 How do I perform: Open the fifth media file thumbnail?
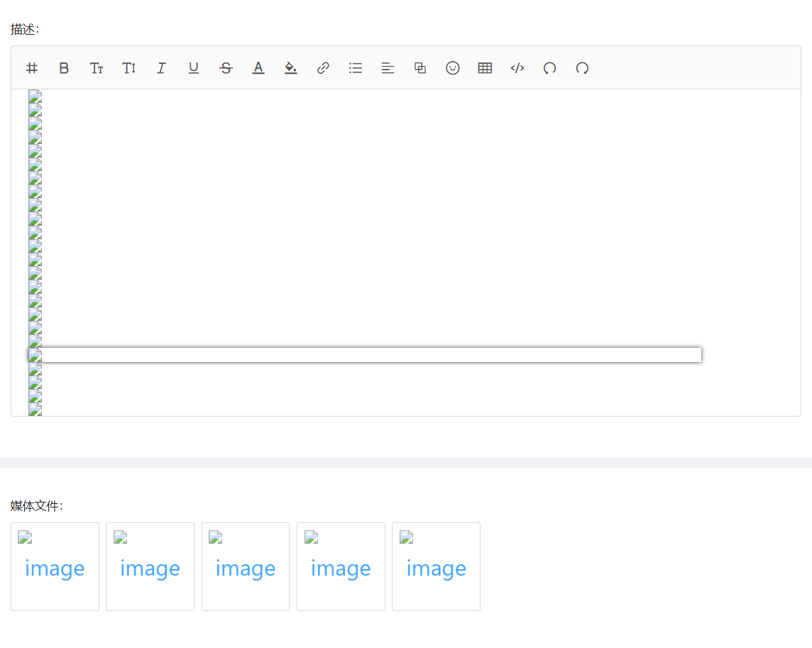pyautogui.click(x=436, y=566)
